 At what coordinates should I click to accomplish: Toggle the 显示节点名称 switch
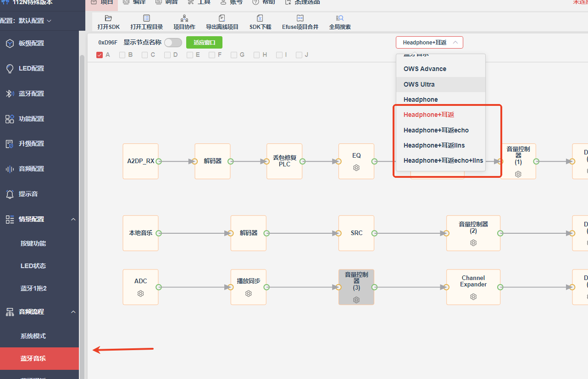pyautogui.click(x=173, y=43)
